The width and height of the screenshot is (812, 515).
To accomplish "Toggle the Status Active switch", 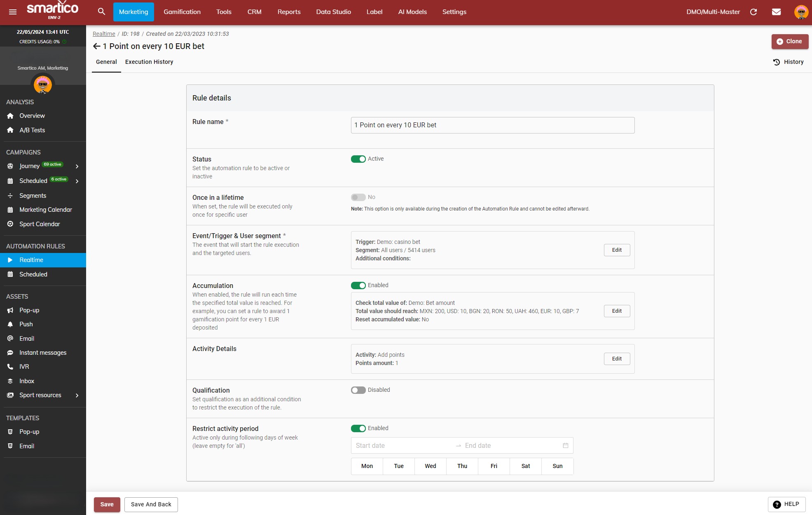I will (x=358, y=159).
